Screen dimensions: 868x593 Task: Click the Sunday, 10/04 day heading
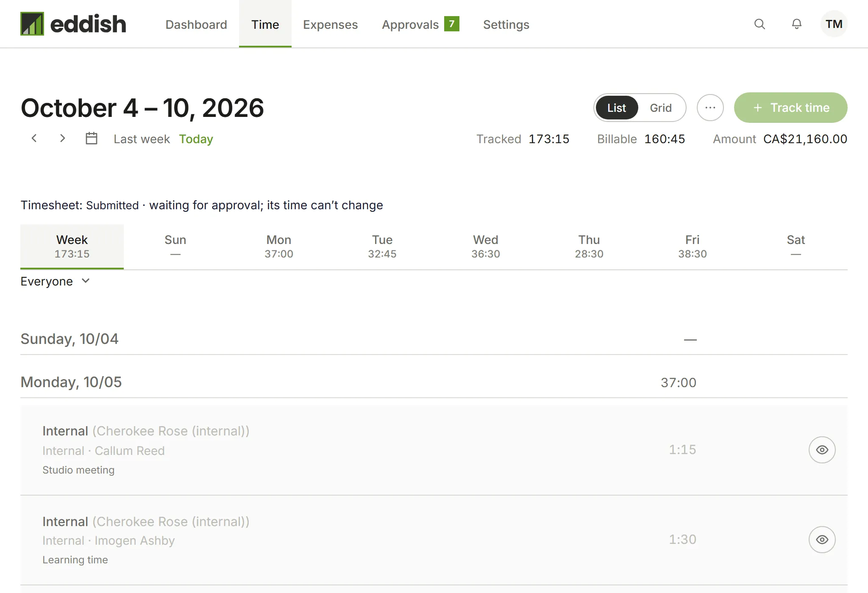tap(70, 339)
